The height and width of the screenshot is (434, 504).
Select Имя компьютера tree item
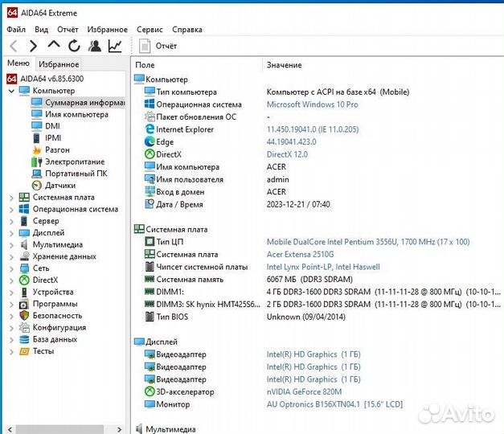coord(70,114)
